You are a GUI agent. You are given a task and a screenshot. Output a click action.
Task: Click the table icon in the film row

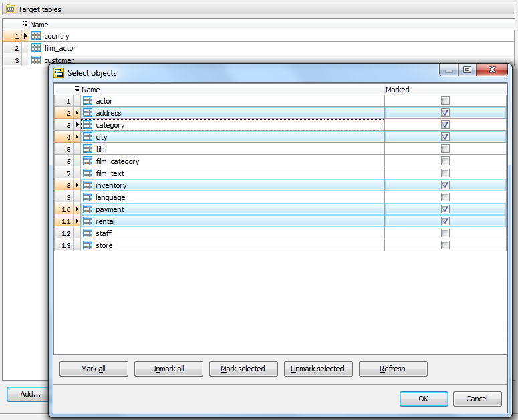point(88,149)
